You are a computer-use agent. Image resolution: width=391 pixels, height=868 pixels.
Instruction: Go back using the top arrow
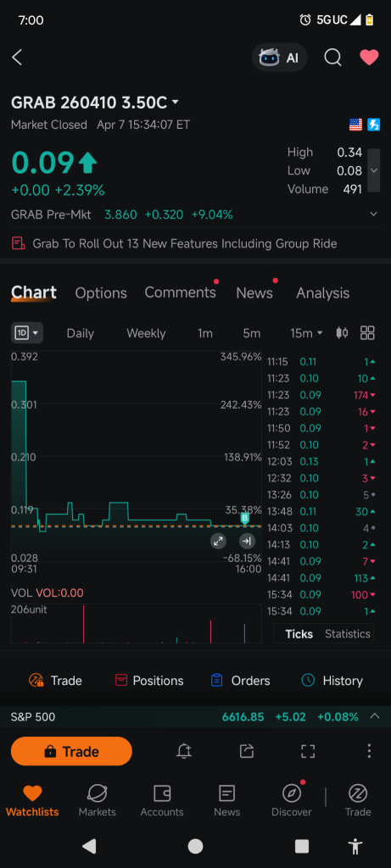(x=17, y=57)
